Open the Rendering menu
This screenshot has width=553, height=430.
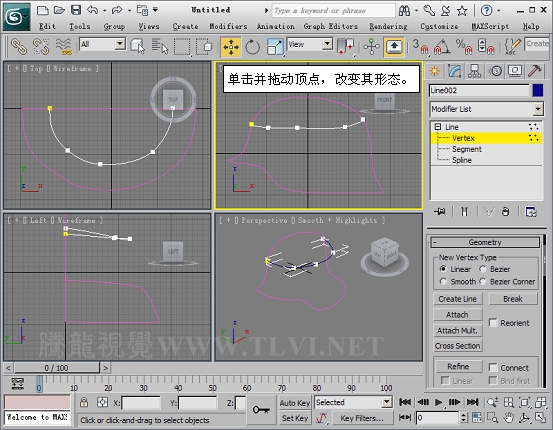[x=388, y=26]
